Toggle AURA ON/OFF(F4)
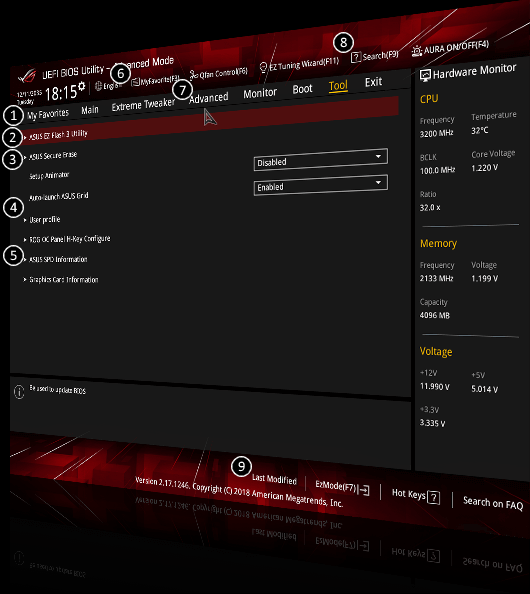 tap(450, 48)
